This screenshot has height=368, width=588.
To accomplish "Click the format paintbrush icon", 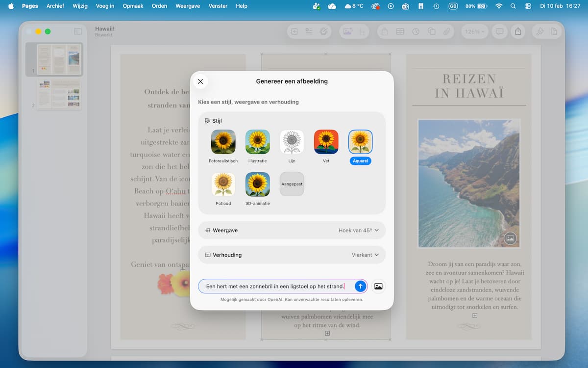I will (539, 31).
